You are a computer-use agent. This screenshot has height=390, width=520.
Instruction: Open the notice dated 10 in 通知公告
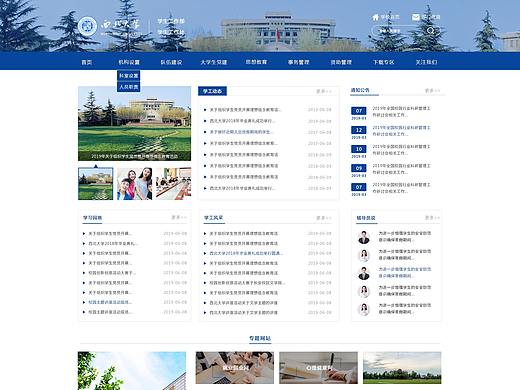coord(391,150)
